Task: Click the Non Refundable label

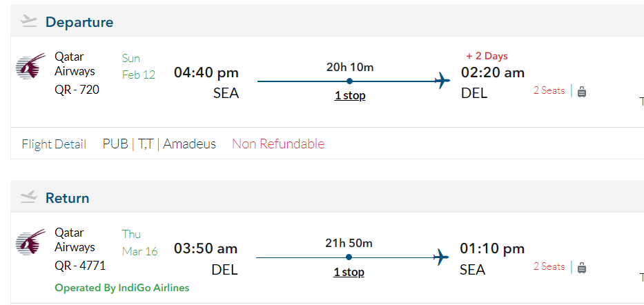Action: 278,144
